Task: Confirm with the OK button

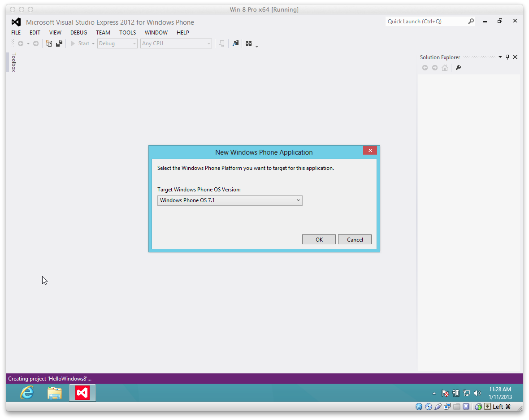Action: 319,239
